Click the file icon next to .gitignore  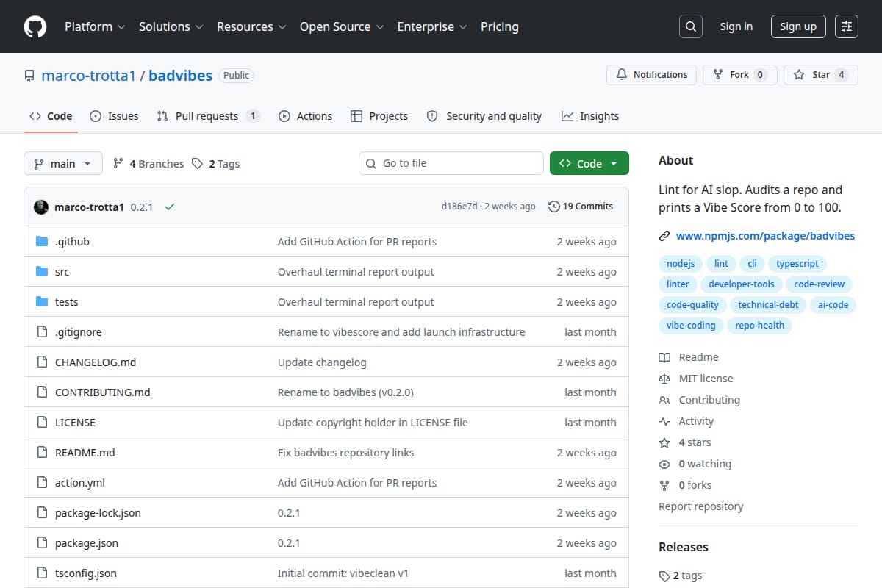(42, 332)
